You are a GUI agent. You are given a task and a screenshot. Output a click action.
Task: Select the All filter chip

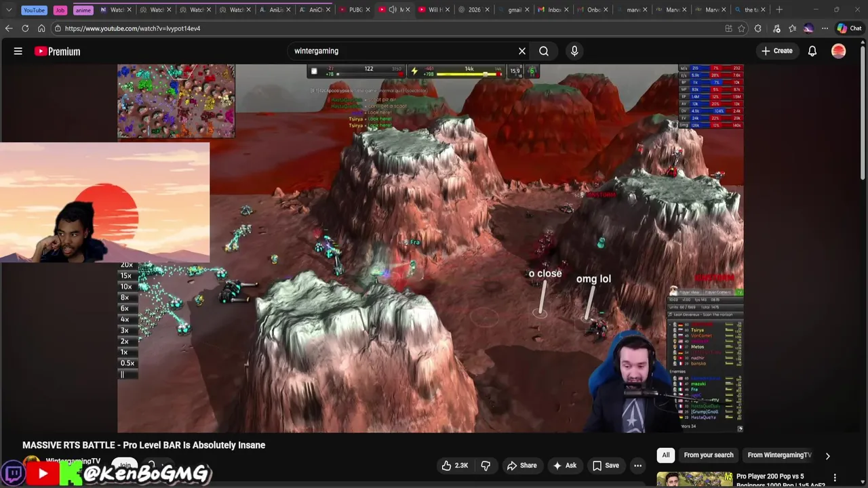pos(666,455)
